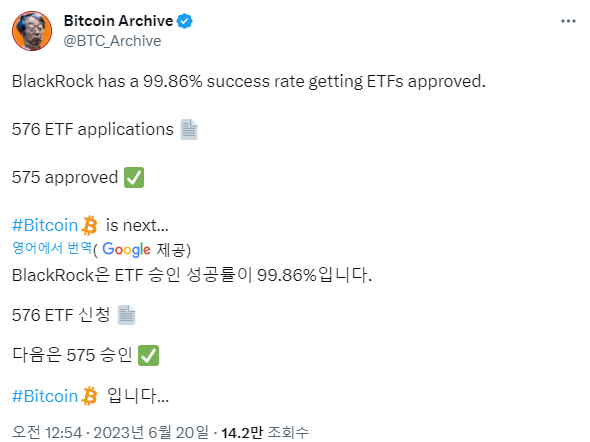Click the translated BlackRock은 ETF 승인 text

click(192, 275)
